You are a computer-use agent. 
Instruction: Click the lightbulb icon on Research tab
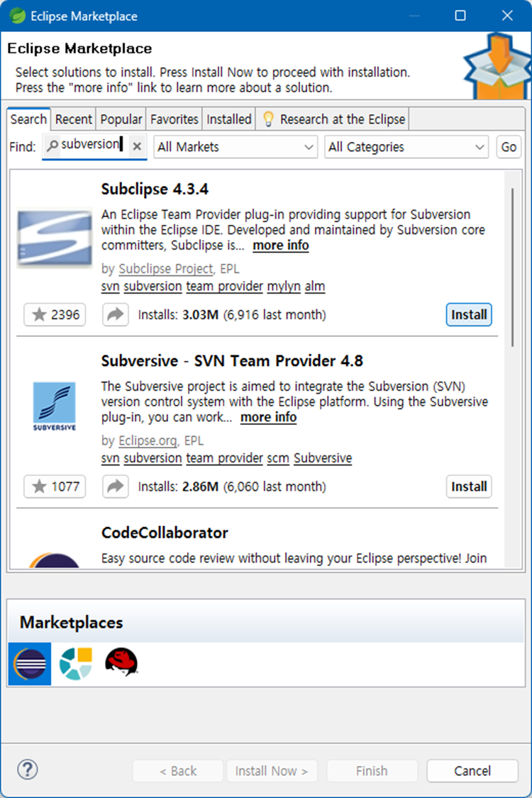point(268,119)
